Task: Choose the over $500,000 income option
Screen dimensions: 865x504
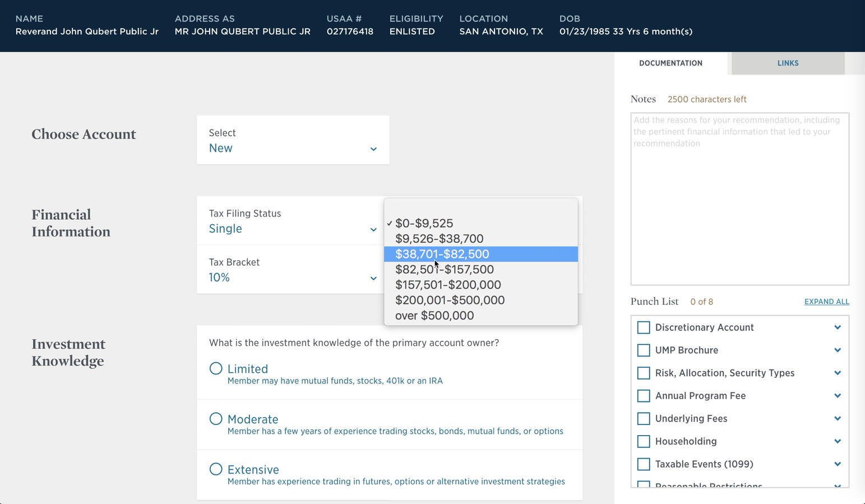Action: (x=434, y=316)
